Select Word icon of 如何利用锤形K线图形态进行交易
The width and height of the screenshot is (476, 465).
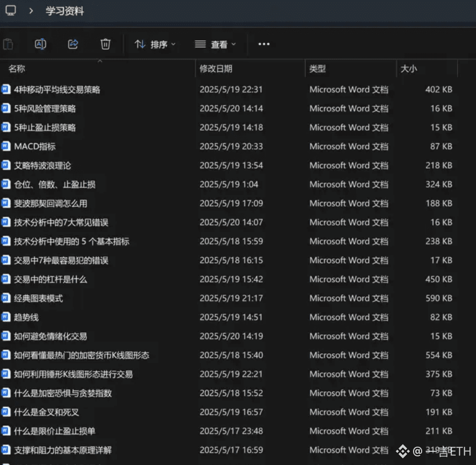coord(6,374)
